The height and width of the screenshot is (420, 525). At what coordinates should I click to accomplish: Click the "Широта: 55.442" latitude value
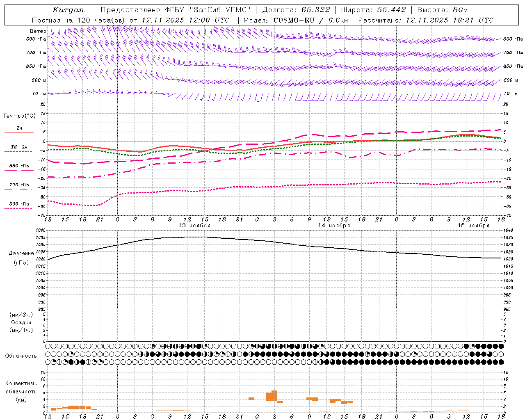pos(374,10)
